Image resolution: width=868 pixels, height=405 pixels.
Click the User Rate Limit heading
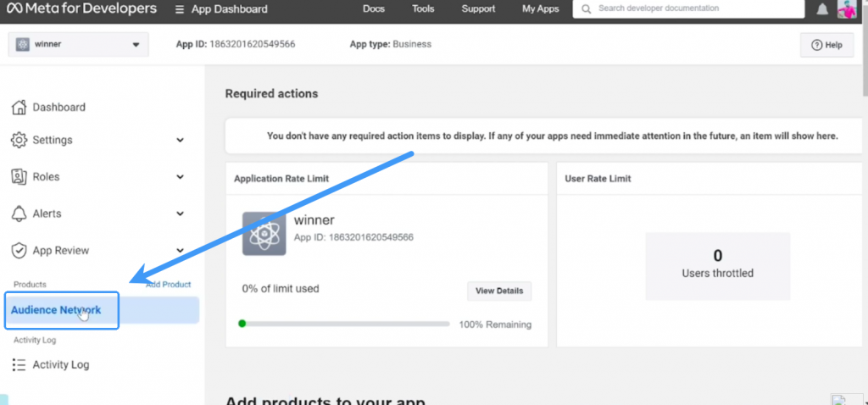pyautogui.click(x=598, y=179)
